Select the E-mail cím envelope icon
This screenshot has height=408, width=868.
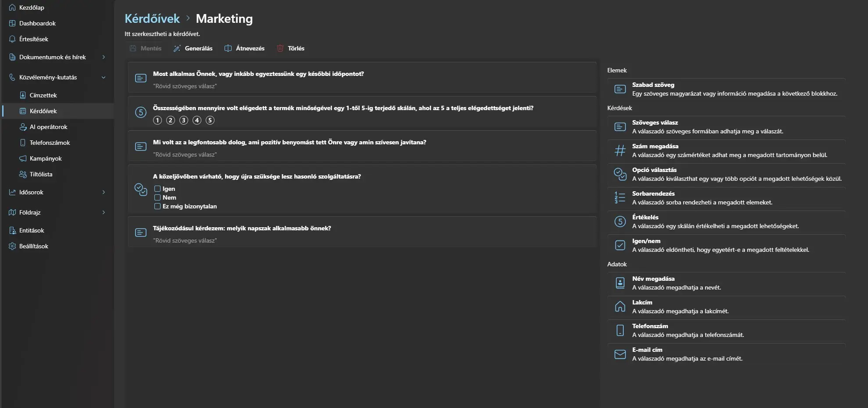coord(620,354)
